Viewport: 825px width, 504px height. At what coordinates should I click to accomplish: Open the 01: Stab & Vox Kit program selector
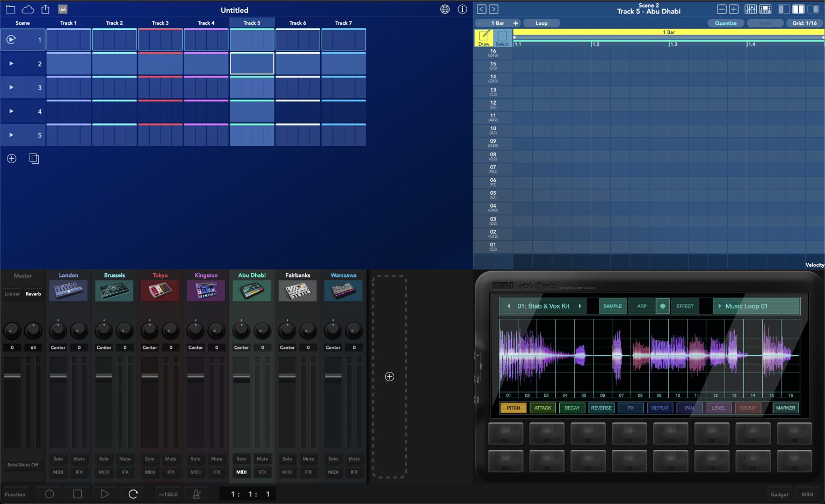543,306
